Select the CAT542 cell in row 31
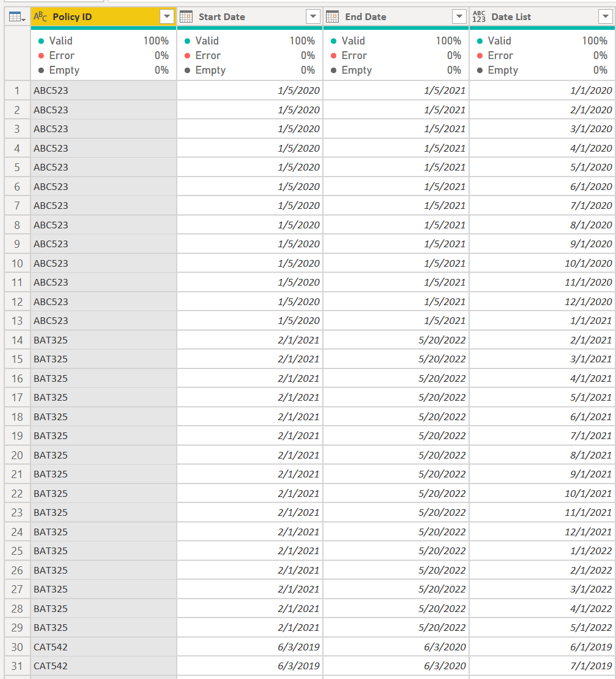The image size is (616, 679). [104, 666]
